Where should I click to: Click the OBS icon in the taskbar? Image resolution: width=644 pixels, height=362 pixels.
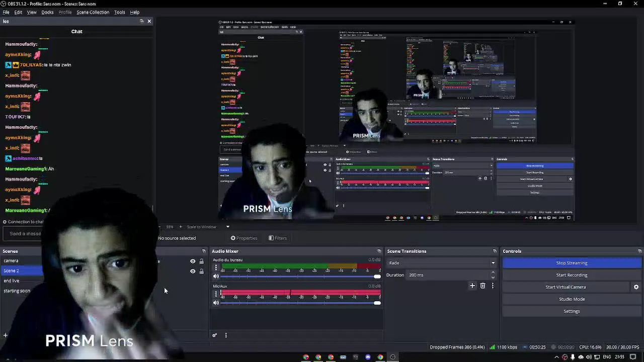392,357
